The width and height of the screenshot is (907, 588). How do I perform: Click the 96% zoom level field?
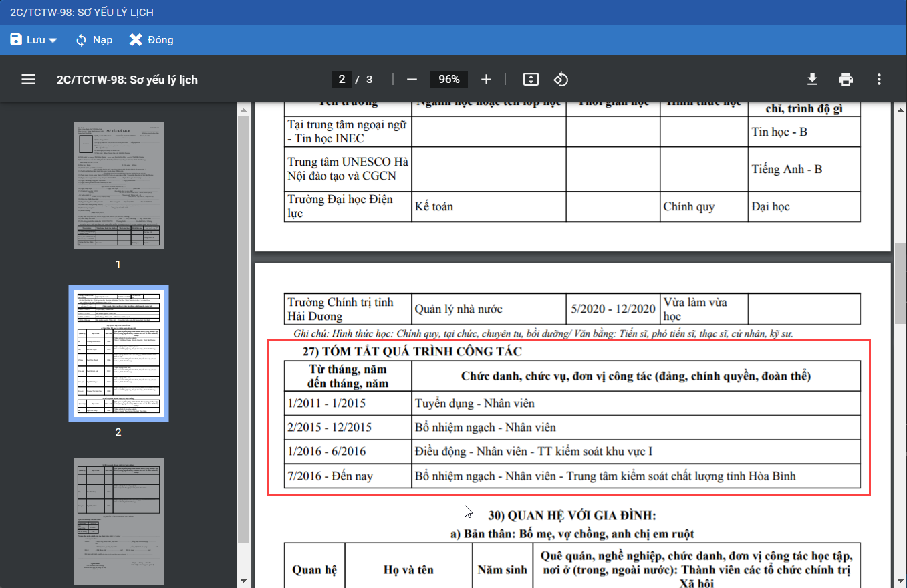pos(448,80)
